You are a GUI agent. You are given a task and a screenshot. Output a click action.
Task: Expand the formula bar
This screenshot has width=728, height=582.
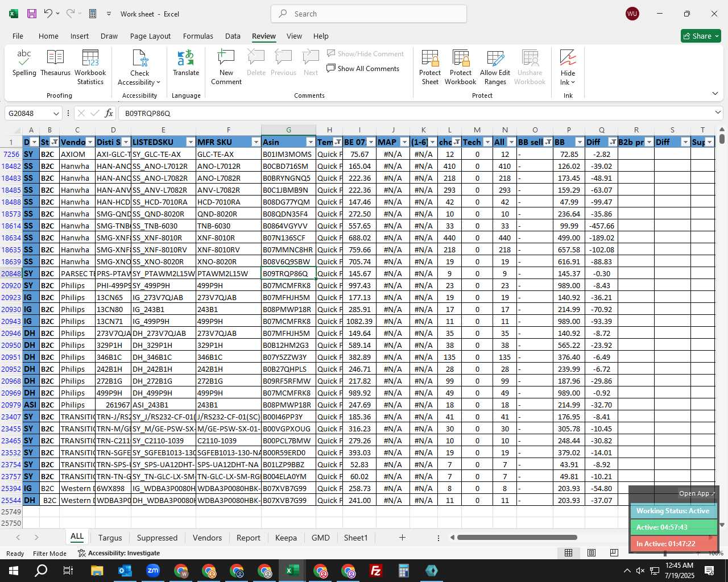click(x=718, y=113)
